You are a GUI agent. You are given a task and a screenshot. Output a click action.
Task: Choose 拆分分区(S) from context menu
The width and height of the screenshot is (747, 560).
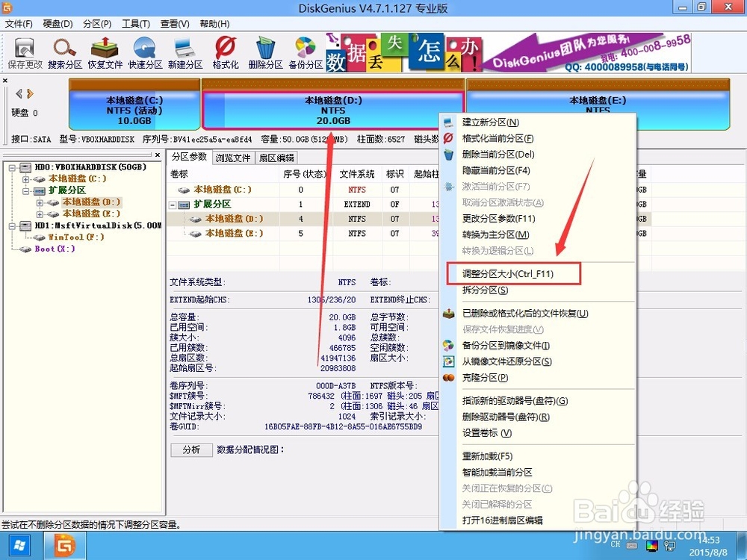(537, 290)
